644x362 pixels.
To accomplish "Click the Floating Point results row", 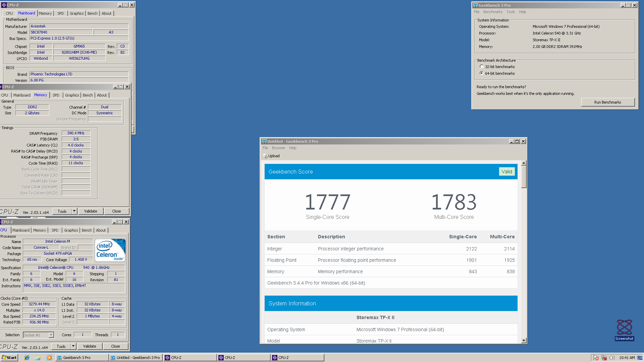I will coord(391,260).
